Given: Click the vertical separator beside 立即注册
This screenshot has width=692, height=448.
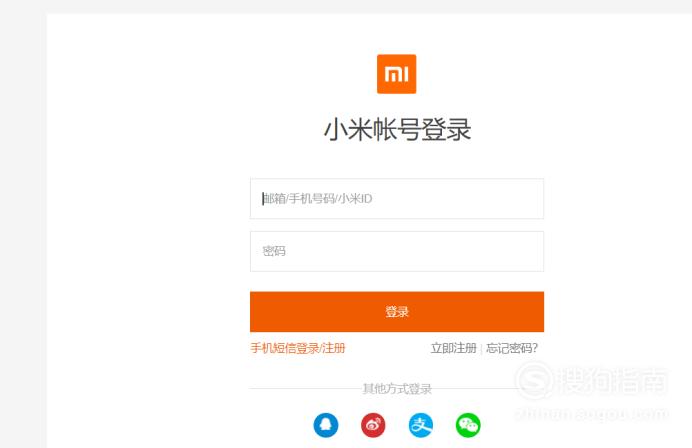Looking at the screenshot, I should [481, 349].
